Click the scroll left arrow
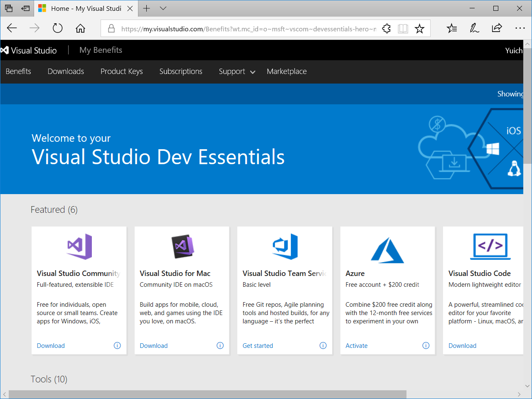This screenshot has width=532, height=399. tap(5, 394)
